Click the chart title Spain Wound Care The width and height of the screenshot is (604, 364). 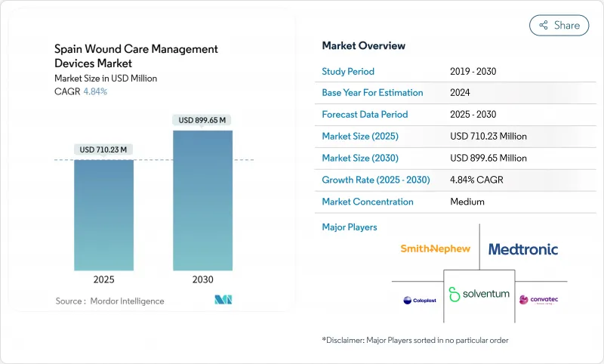coord(136,56)
